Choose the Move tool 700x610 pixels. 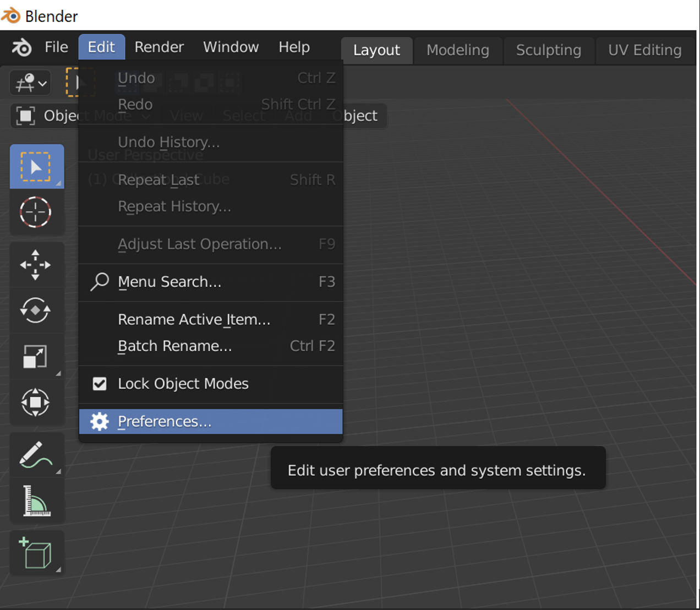tap(36, 265)
